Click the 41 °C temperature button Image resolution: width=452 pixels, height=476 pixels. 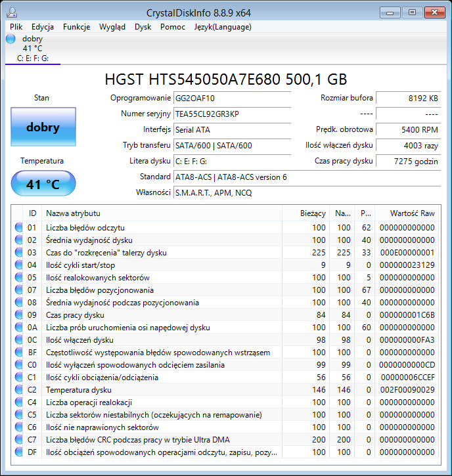[x=43, y=183]
